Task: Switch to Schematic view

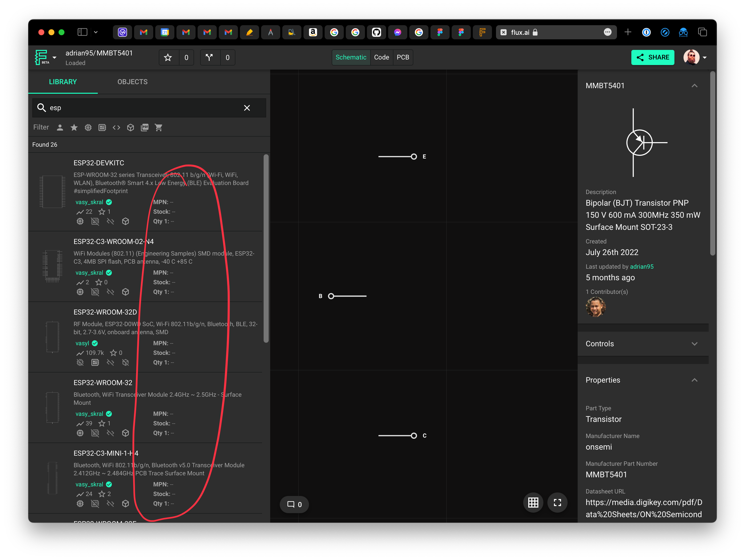Action: point(351,57)
